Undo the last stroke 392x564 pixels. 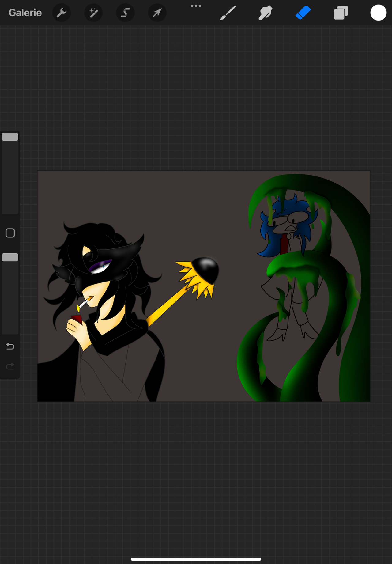tap(10, 346)
